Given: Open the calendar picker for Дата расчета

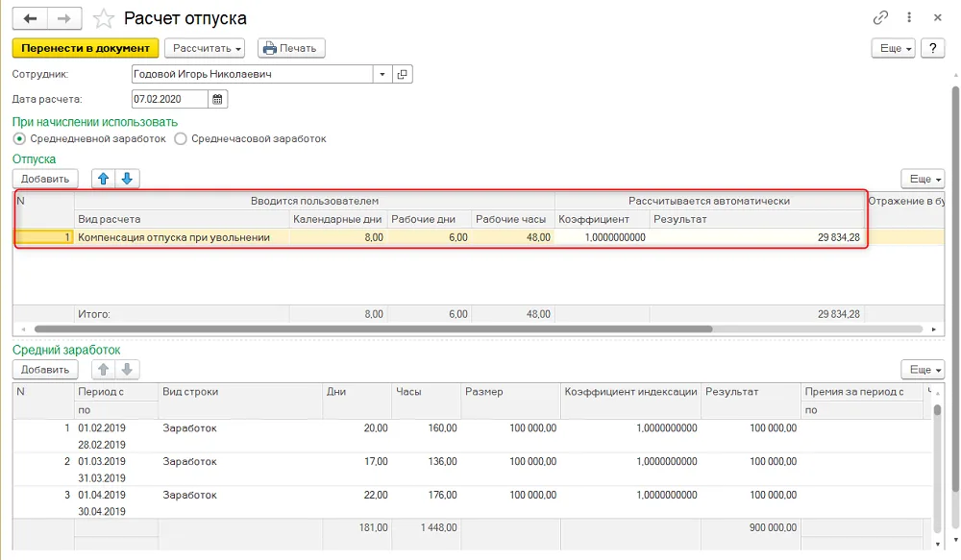Looking at the screenshot, I should 217,99.
